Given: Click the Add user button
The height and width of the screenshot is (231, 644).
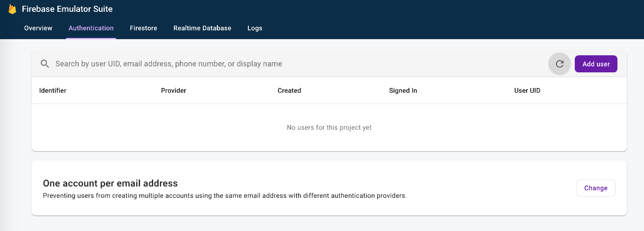Looking at the screenshot, I should click(596, 64).
